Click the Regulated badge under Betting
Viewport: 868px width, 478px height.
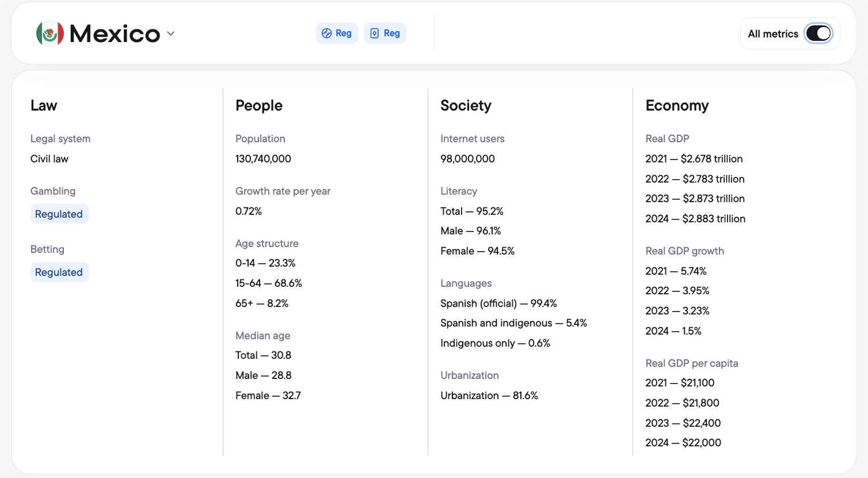pos(59,272)
